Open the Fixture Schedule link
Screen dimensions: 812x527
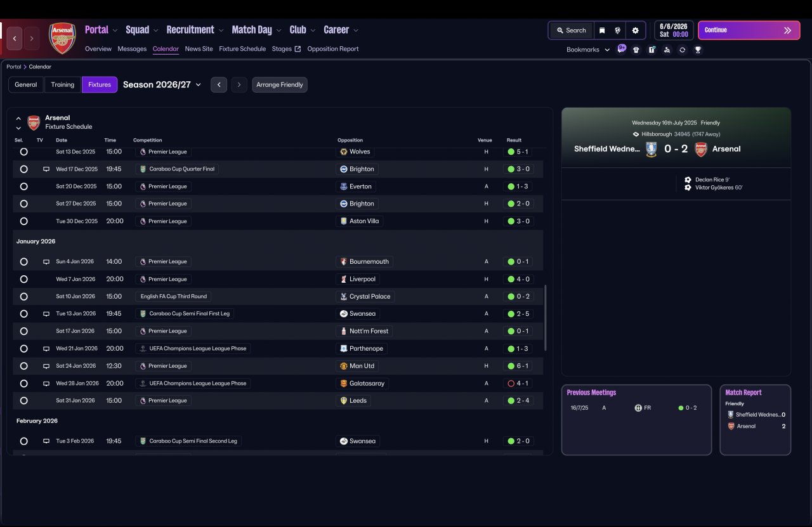242,49
